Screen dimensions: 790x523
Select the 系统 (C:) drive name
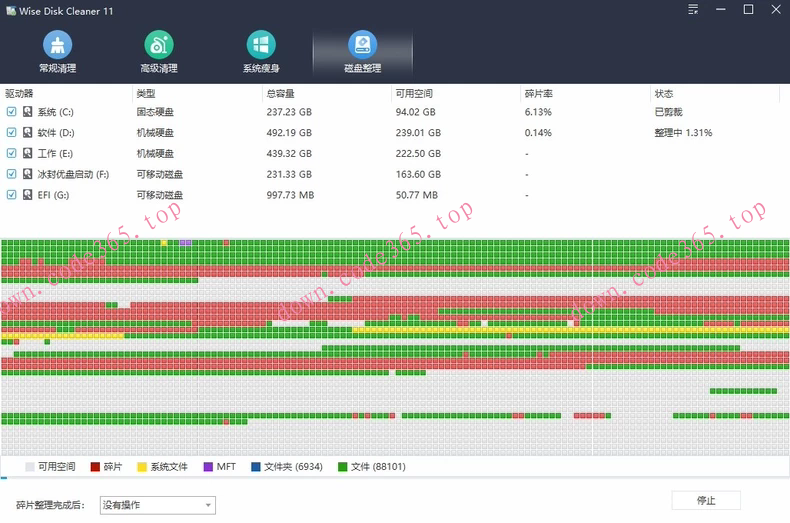point(55,112)
